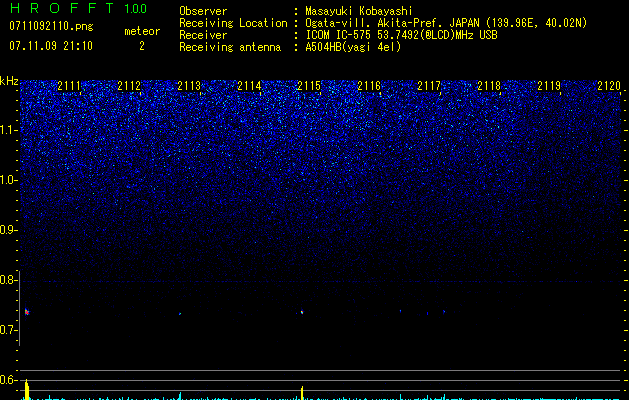Click the 2111 time axis marker
Screen dimensions: 629x400
point(69,86)
